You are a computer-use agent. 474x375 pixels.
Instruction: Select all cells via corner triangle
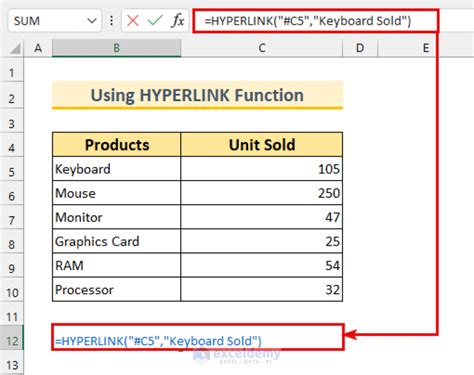point(15,49)
